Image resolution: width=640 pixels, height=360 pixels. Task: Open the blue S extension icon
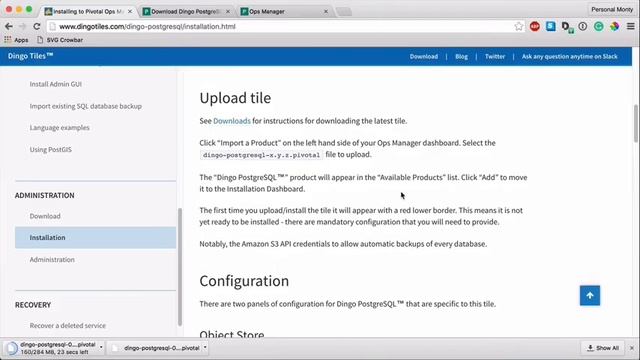tap(551, 27)
